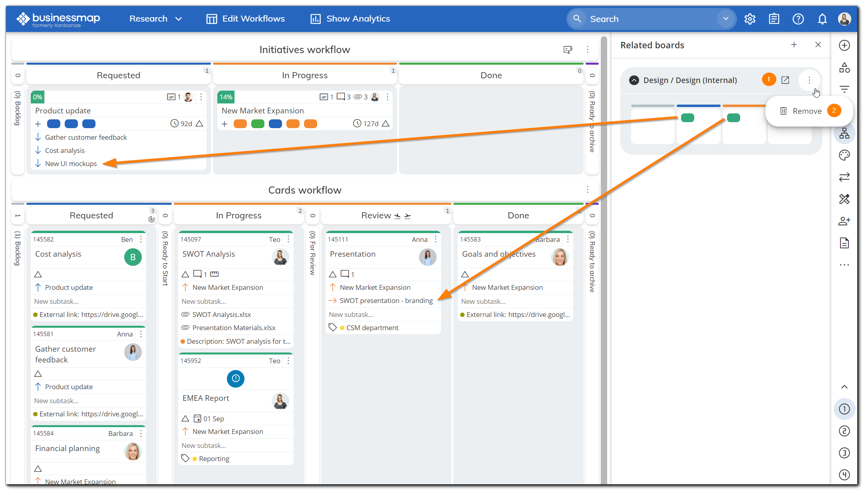868x495 pixels.
Task: Open Design board in external link icon
Action: pyautogui.click(x=785, y=80)
